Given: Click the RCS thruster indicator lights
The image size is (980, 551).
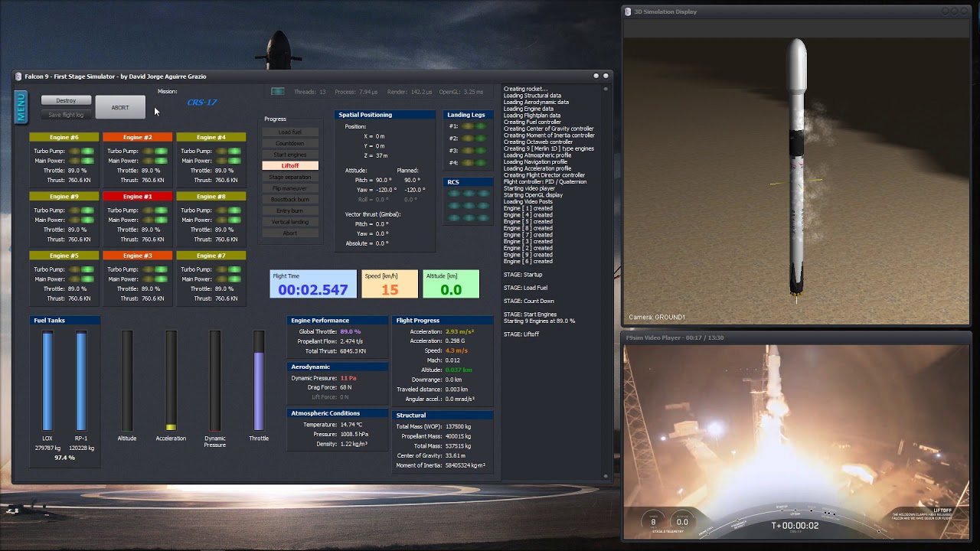Looking at the screenshot, I should (x=469, y=206).
